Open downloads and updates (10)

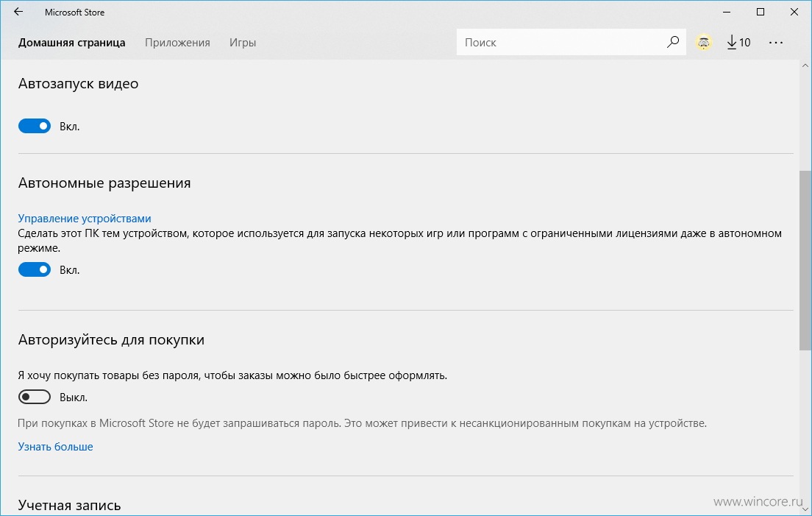tap(738, 43)
